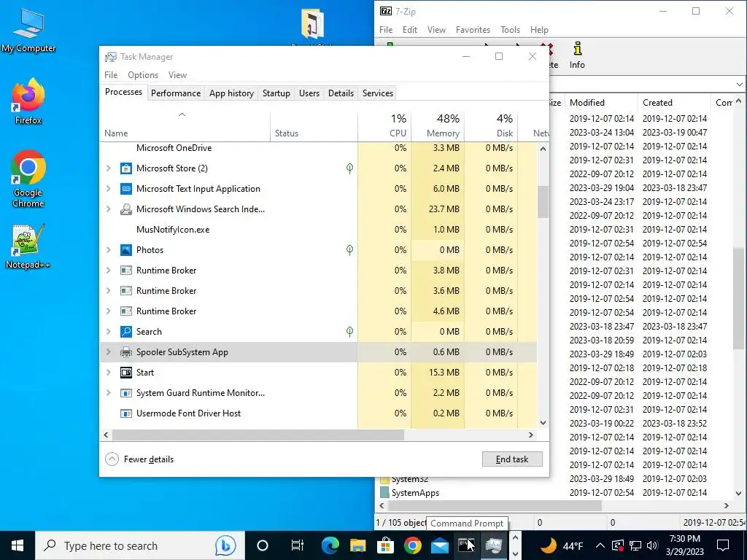Image resolution: width=747 pixels, height=560 pixels.
Task: Open Chrome from the taskbar
Action: [413, 545]
